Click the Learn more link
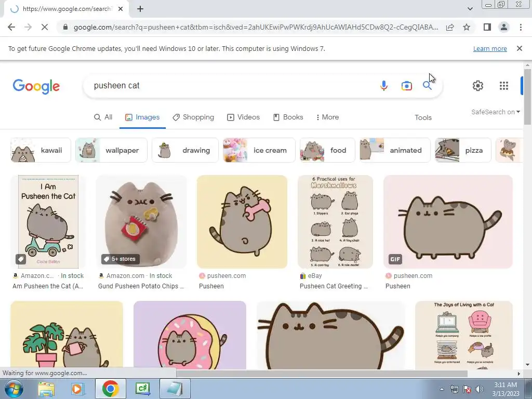 point(490,48)
